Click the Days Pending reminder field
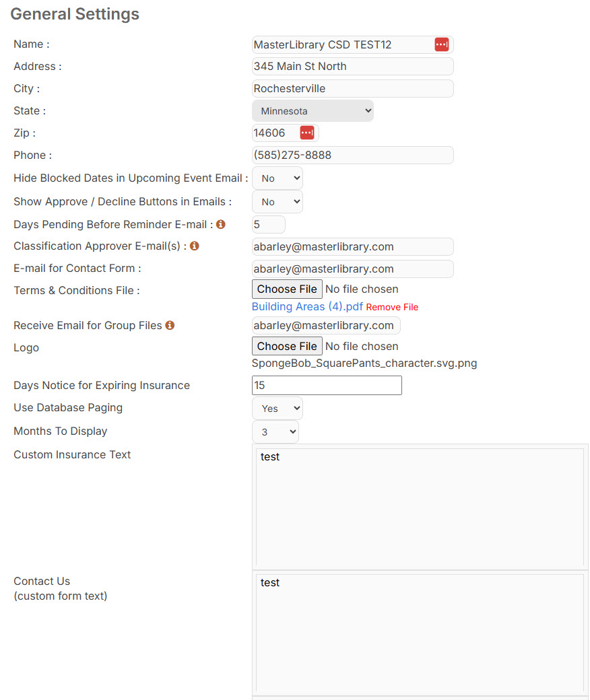The image size is (590, 700). [x=269, y=225]
